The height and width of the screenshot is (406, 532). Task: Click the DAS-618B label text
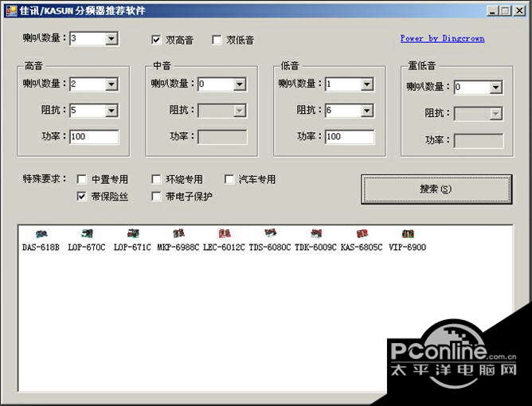[x=41, y=248]
